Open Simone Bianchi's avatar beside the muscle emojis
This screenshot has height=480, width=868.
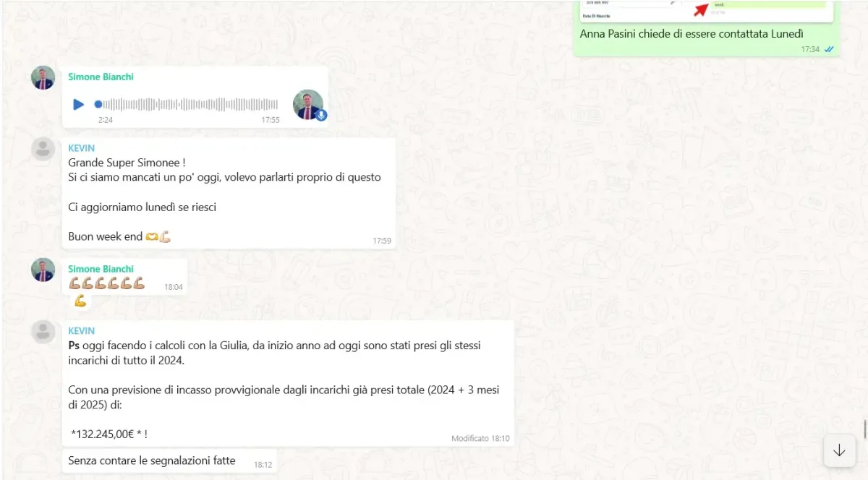[43, 270]
